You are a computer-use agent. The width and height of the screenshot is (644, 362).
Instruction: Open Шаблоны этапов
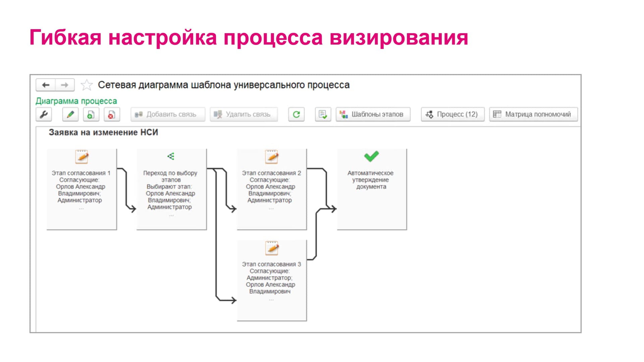coord(373,115)
